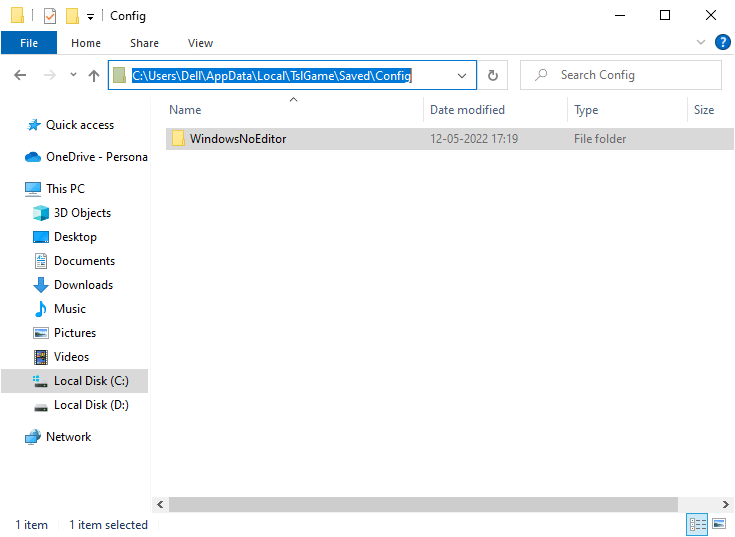Image resolution: width=735 pixels, height=537 pixels.
Task: Open Network in navigation pane
Action: (x=59, y=437)
